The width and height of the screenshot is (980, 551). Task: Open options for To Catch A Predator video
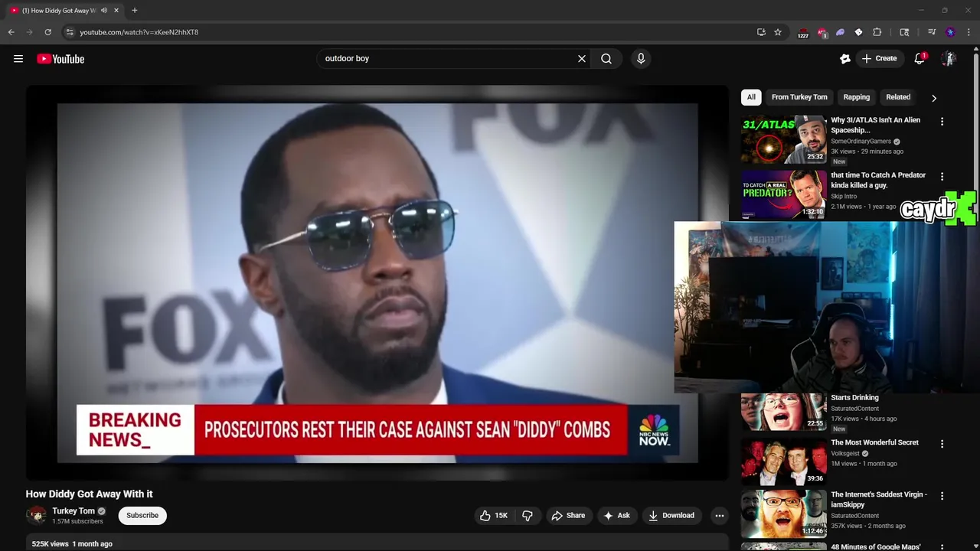tap(942, 177)
